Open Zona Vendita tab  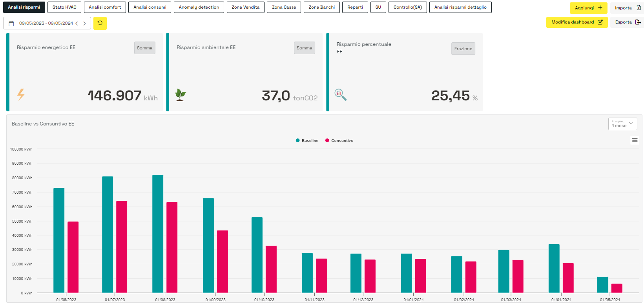pyautogui.click(x=245, y=7)
